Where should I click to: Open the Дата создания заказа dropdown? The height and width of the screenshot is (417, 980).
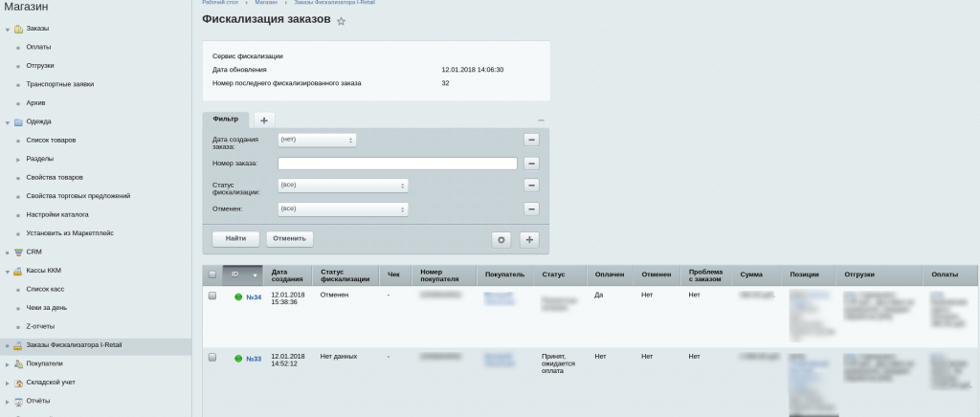pyautogui.click(x=317, y=140)
